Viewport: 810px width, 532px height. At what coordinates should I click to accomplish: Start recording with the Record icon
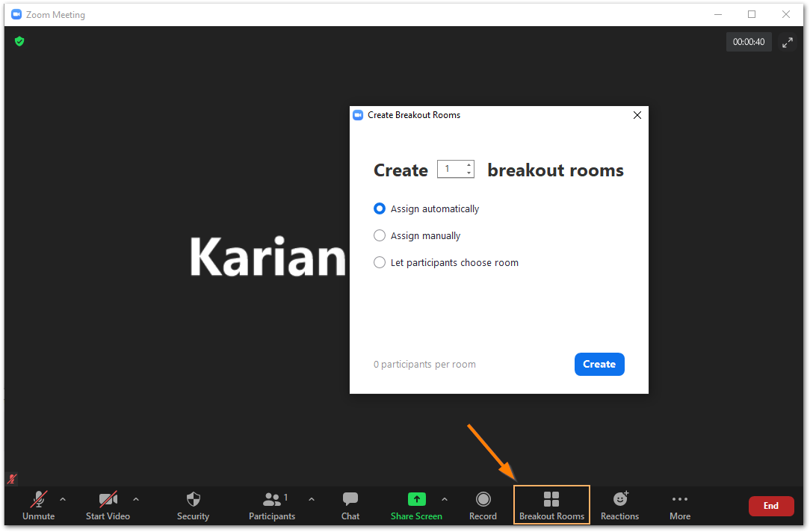click(483, 499)
